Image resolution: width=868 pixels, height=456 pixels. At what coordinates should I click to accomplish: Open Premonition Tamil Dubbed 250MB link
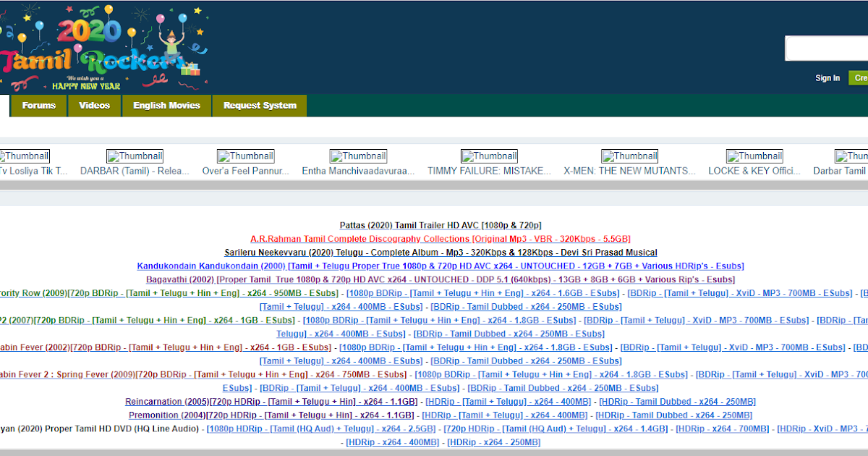pyautogui.click(x=674, y=415)
